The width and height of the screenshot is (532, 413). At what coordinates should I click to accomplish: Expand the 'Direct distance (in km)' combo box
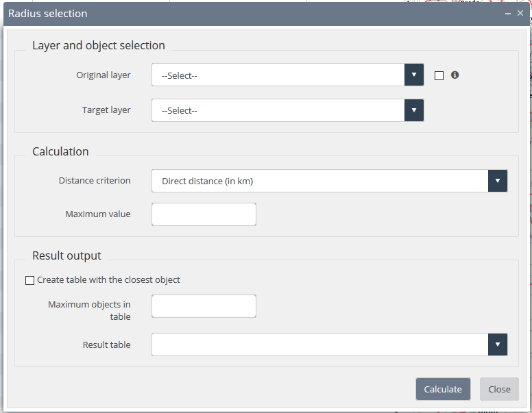coord(319,181)
